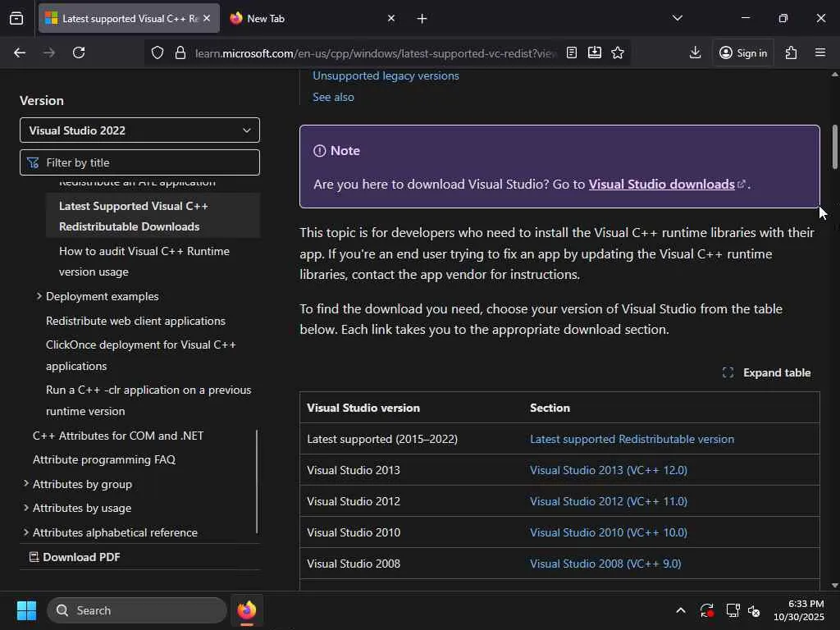
Task: Click the address bar URL field
Action: coord(375,53)
